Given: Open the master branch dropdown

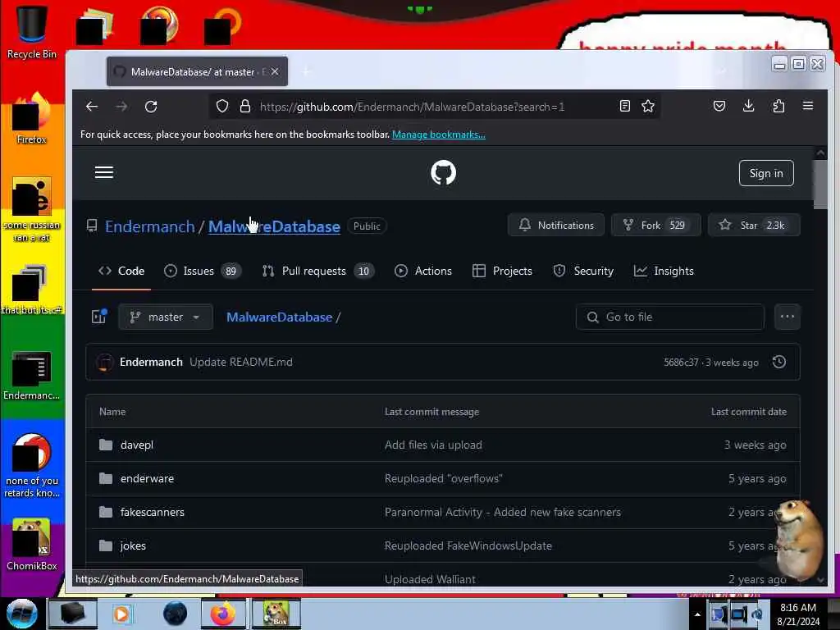Looking at the screenshot, I should pyautogui.click(x=166, y=317).
